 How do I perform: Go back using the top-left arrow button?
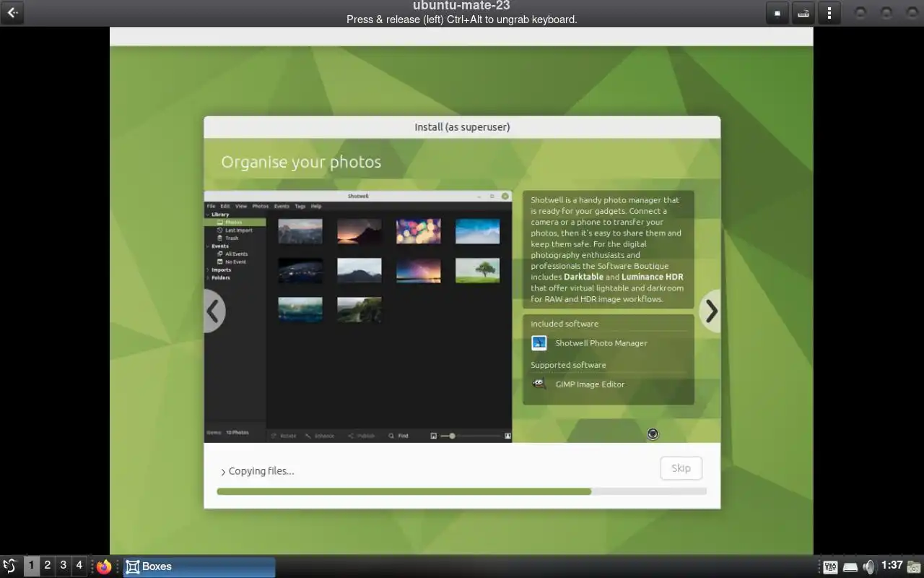click(12, 12)
